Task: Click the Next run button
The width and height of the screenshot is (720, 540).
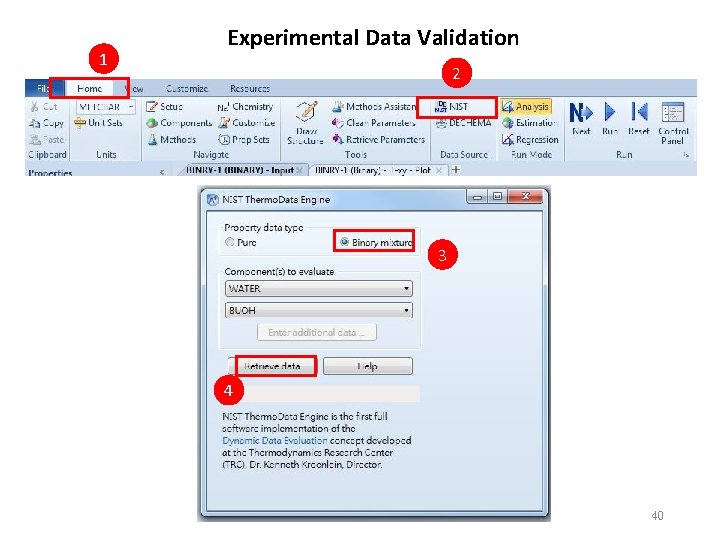Action: pyautogui.click(x=581, y=118)
